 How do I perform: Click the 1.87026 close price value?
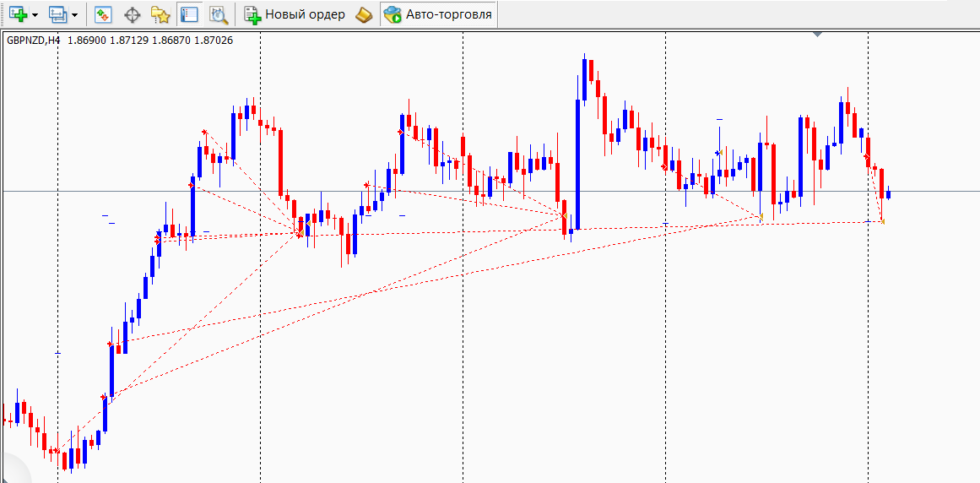point(214,40)
